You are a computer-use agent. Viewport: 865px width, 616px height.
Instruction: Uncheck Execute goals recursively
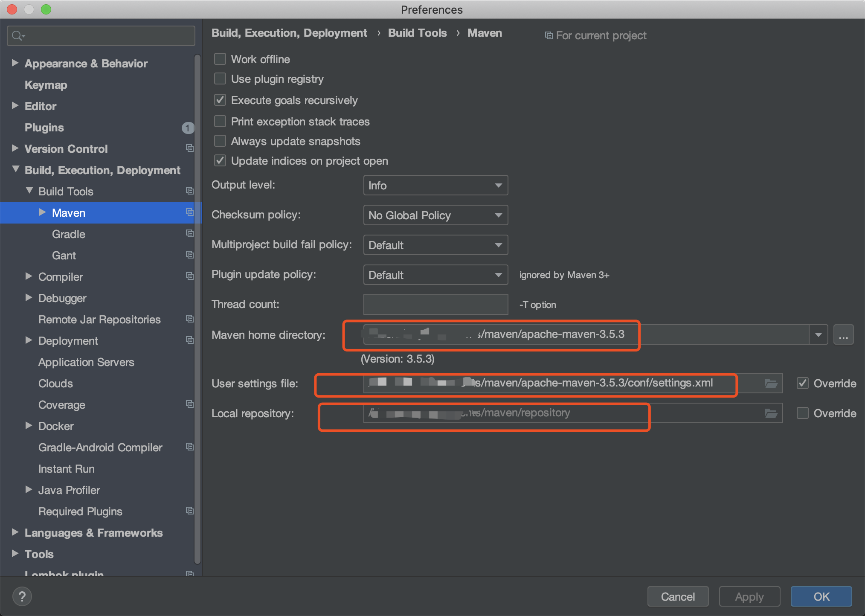click(220, 100)
